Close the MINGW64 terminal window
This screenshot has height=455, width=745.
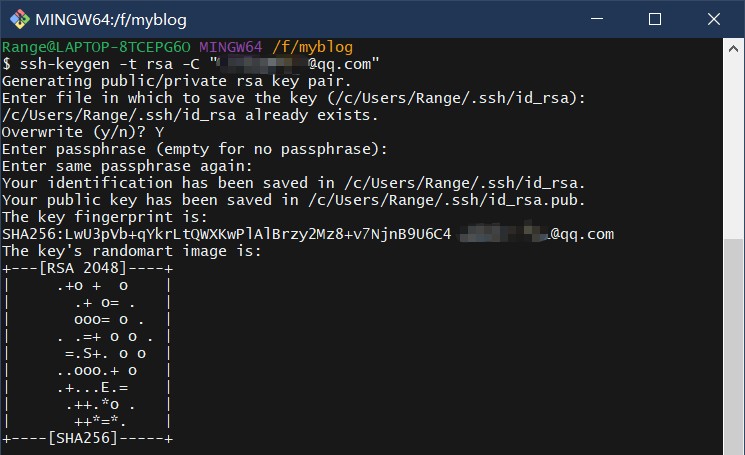[714, 19]
